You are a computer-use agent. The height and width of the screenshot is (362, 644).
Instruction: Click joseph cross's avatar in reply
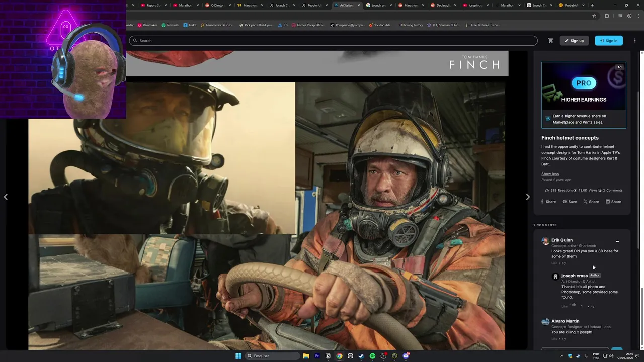pyautogui.click(x=555, y=277)
